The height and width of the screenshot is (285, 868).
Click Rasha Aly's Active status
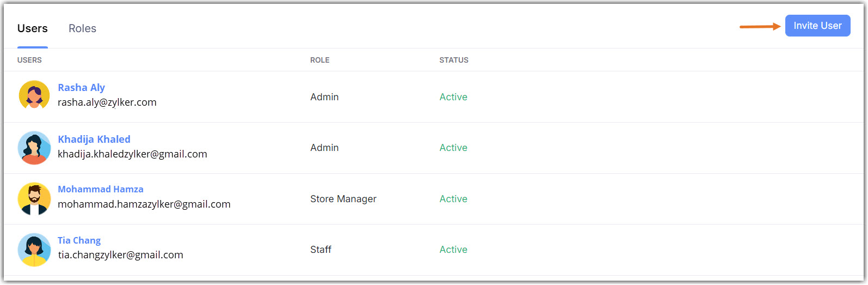pyautogui.click(x=453, y=97)
